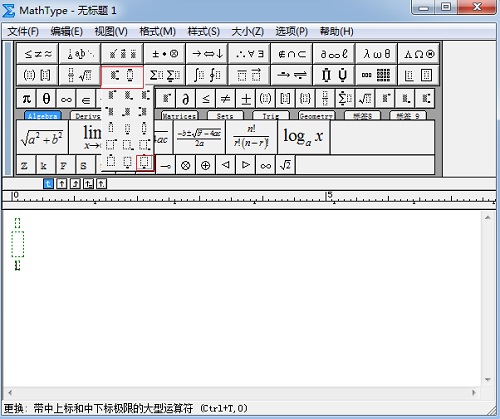Insert the ∞ symbol next to θ
Viewport: 500px width, 419px height.
[66, 99]
